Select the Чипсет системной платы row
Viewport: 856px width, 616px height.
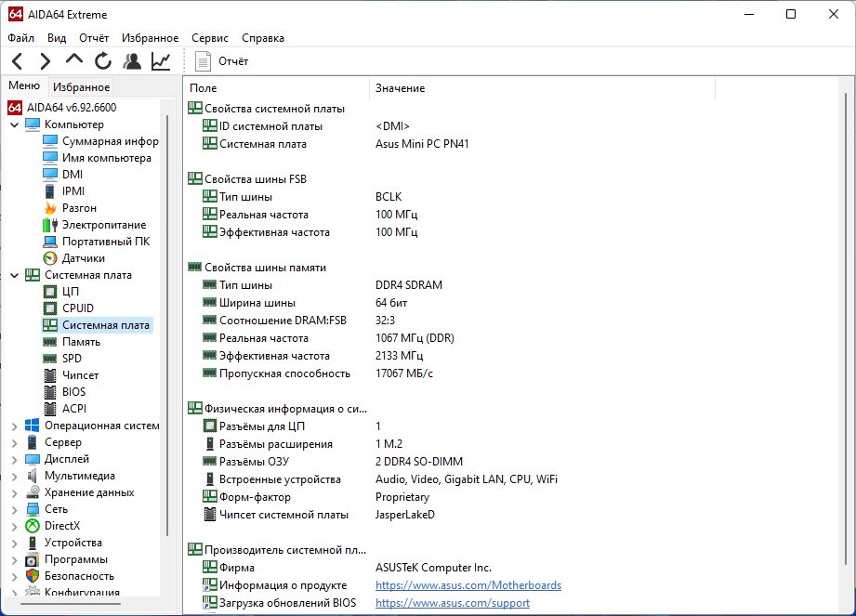point(318,515)
